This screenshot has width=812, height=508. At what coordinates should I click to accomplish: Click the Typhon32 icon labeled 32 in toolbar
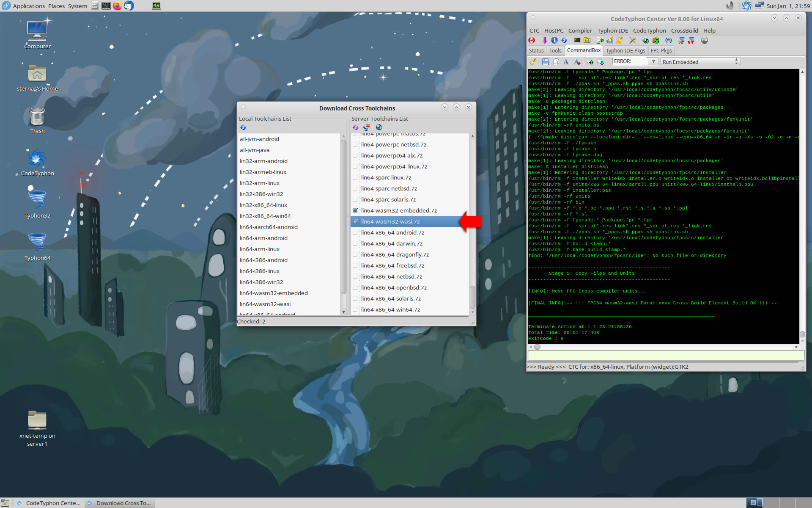click(681, 41)
